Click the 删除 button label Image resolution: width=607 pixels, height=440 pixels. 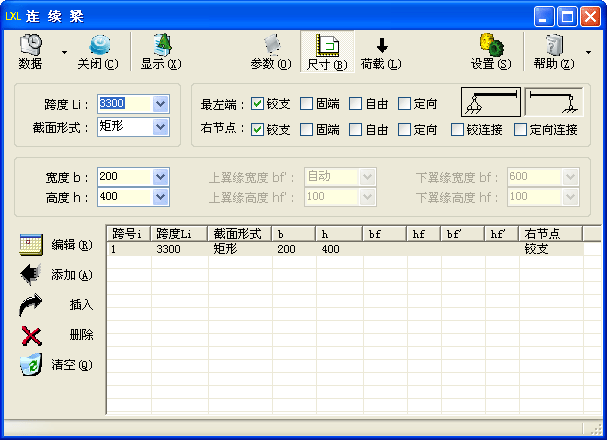(81, 335)
